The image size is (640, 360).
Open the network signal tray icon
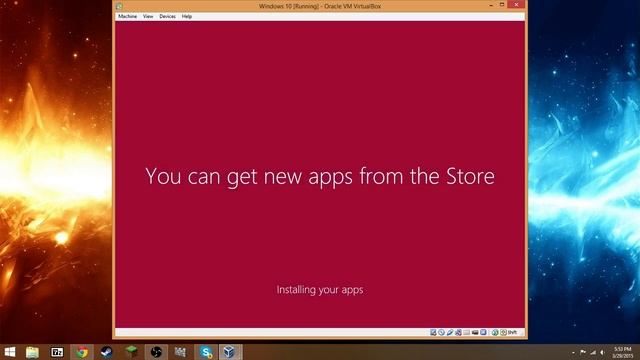pos(593,352)
